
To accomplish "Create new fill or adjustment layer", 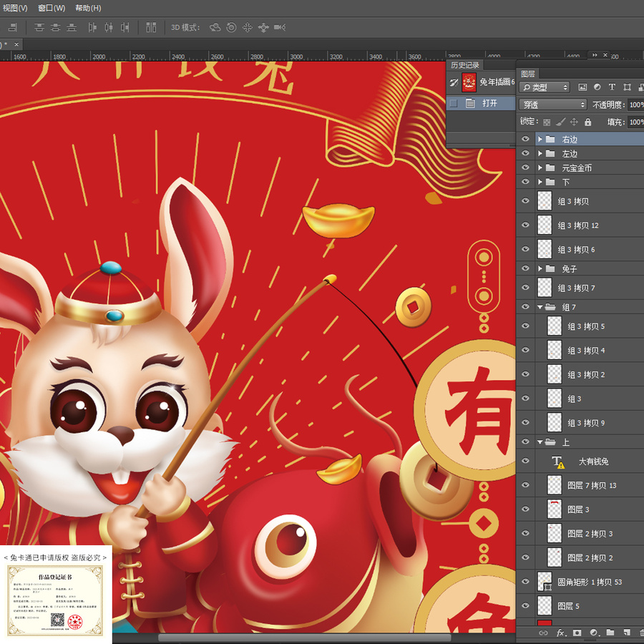I will pyautogui.click(x=594, y=633).
